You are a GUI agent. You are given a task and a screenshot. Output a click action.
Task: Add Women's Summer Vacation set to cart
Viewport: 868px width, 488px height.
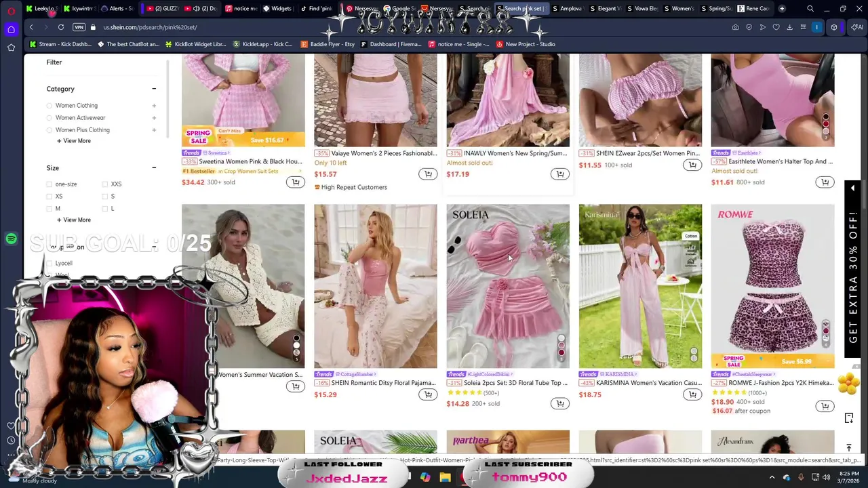click(295, 386)
